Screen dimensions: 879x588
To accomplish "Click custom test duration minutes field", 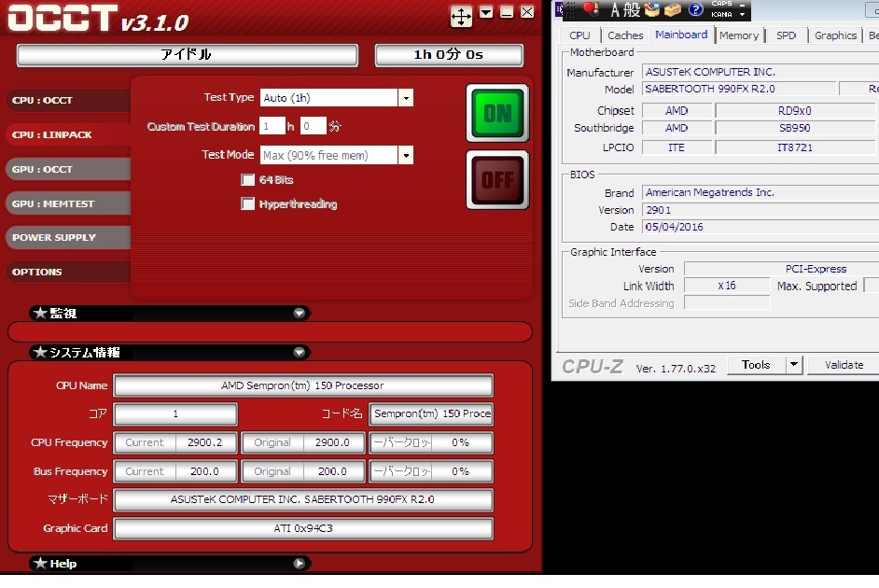I will pyautogui.click(x=313, y=126).
